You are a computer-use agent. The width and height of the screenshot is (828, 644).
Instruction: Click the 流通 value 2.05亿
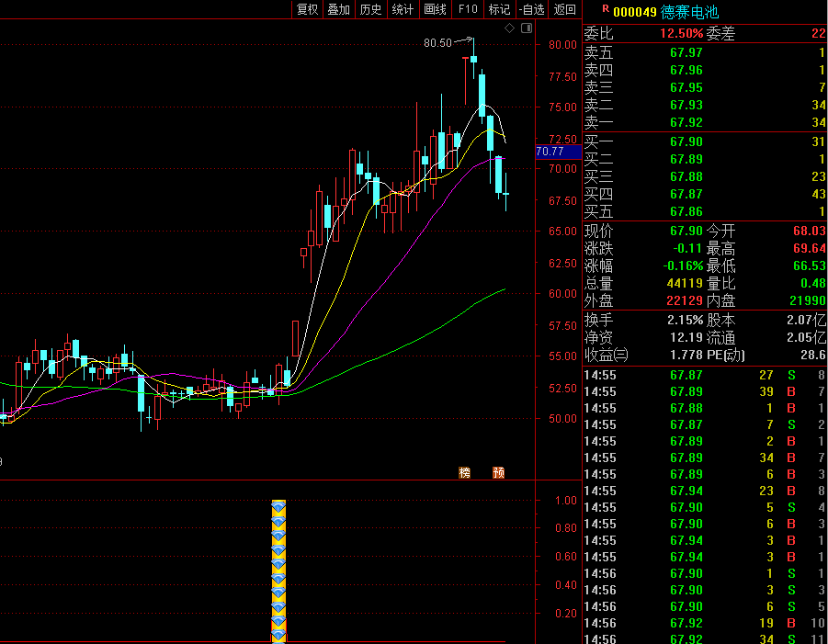[806, 337]
